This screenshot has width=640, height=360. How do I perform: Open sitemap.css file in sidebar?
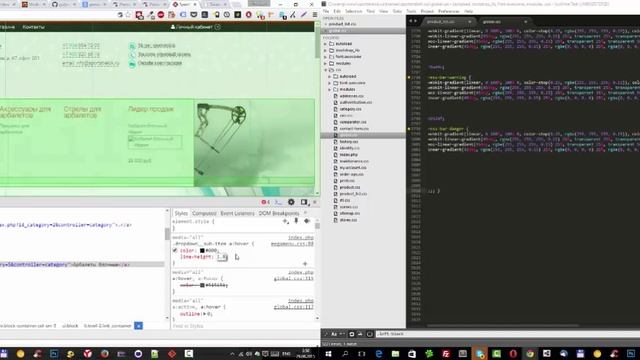point(349,213)
